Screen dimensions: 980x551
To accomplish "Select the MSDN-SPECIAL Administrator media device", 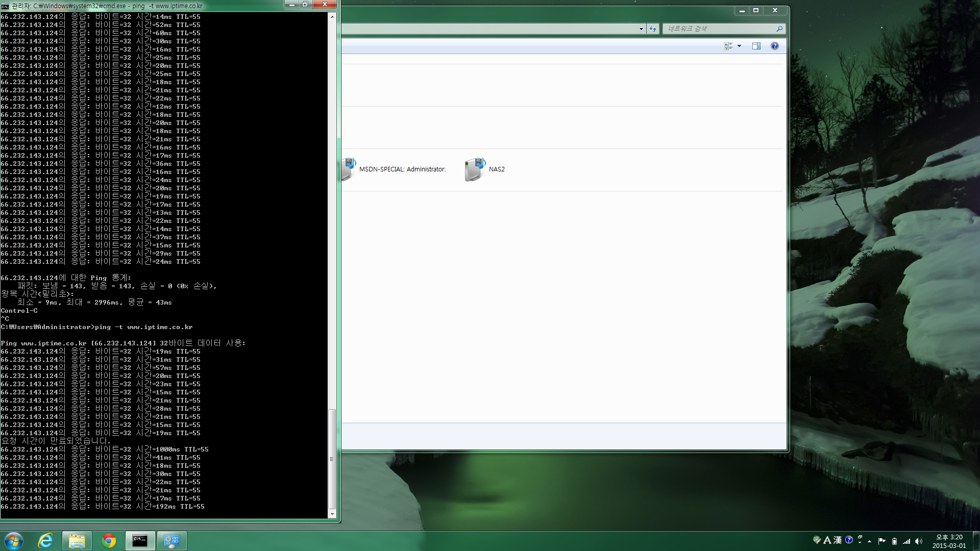I will (394, 169).
